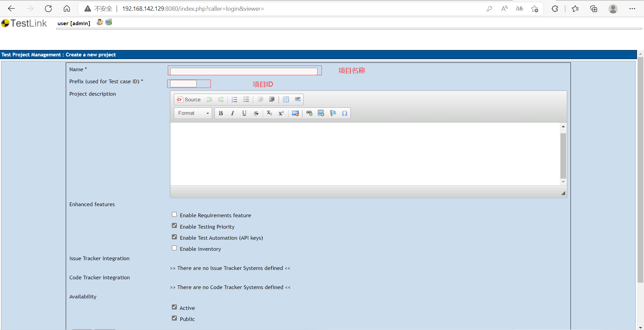The height and width of the screenshot is (330, 644).
Task: Toggle italic formatting
Action: (233, 113)
